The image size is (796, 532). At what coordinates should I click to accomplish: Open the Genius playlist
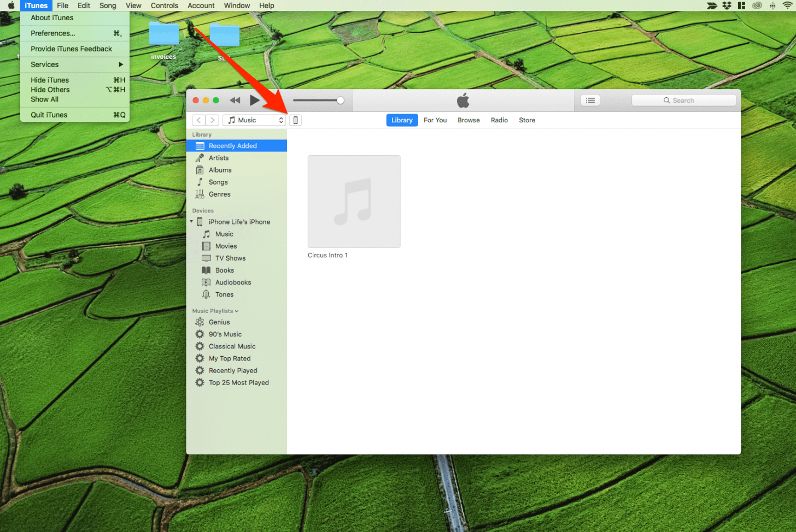click(219, 322)
